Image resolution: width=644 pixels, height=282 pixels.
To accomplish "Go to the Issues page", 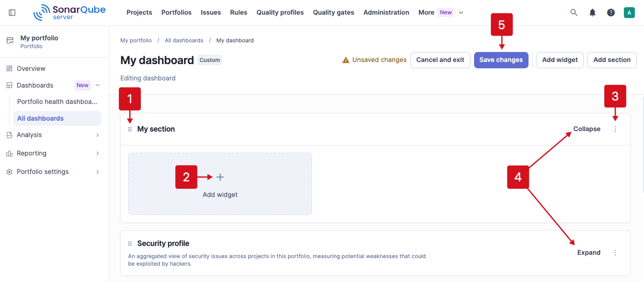I will coord(211,12).
